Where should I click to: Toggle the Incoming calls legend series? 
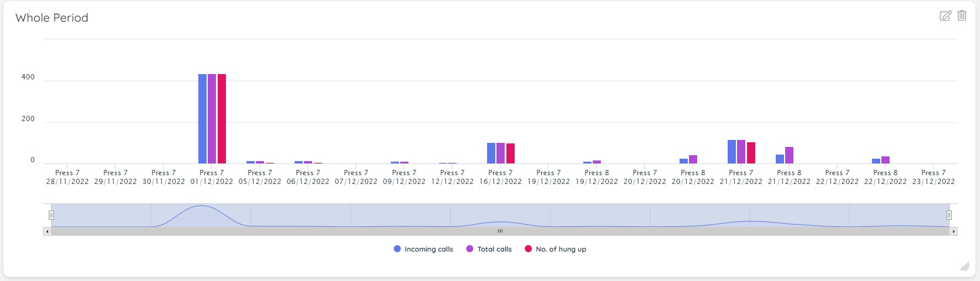point(423,249)
